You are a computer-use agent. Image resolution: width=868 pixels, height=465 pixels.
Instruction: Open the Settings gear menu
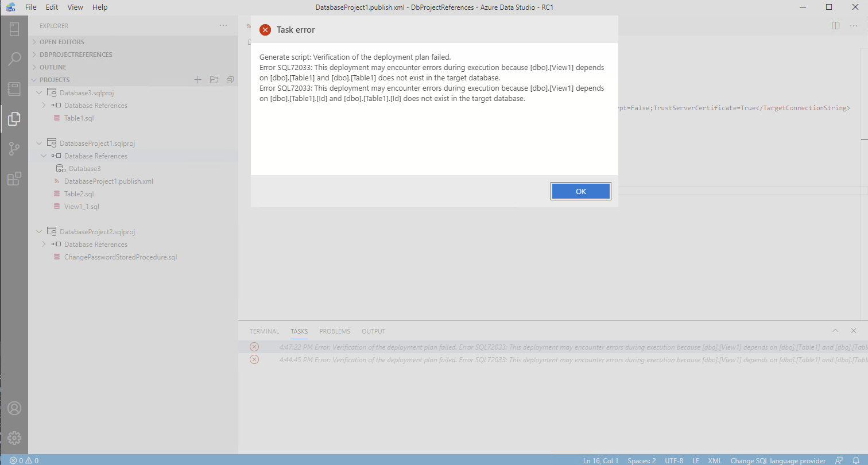click(x=14, y=437)
